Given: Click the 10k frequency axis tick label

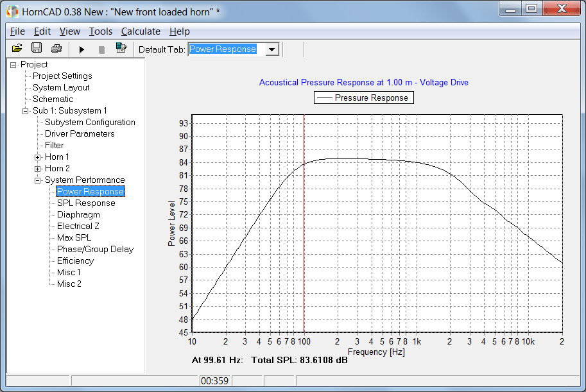Looking at the screenshot, I should 528,341.
